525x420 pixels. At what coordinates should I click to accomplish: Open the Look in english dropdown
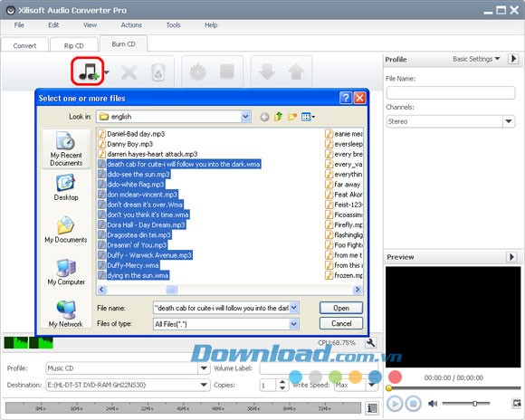245,117
